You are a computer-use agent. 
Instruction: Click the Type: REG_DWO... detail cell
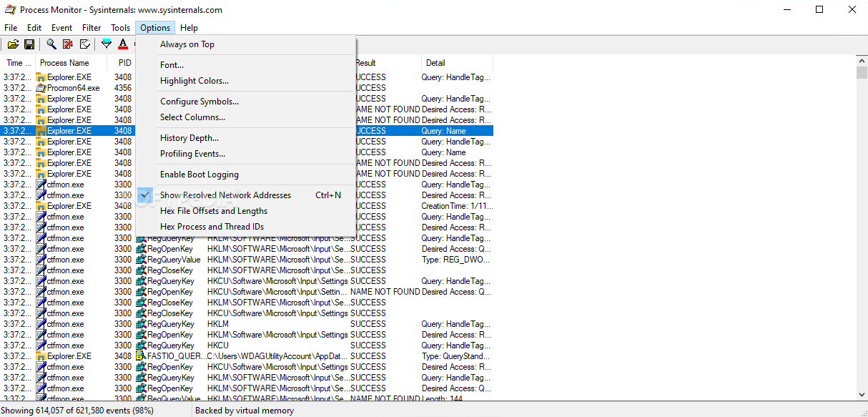(457, 260)
